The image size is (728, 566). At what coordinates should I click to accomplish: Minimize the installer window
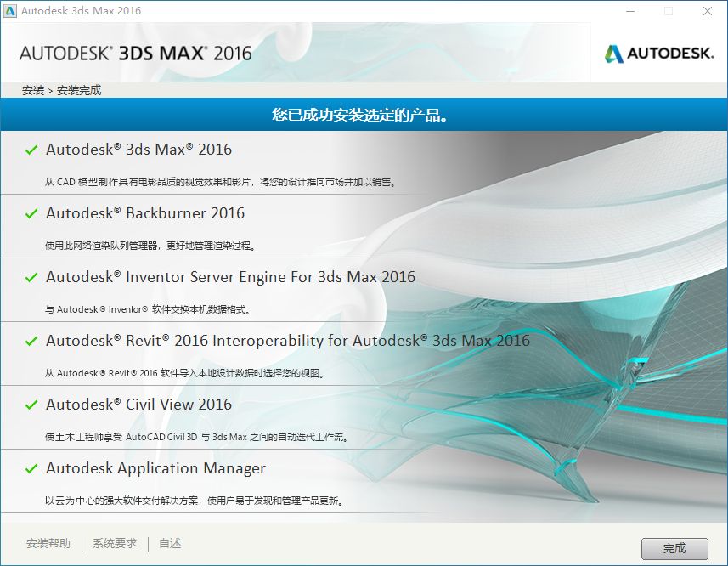tap(630, 11)
